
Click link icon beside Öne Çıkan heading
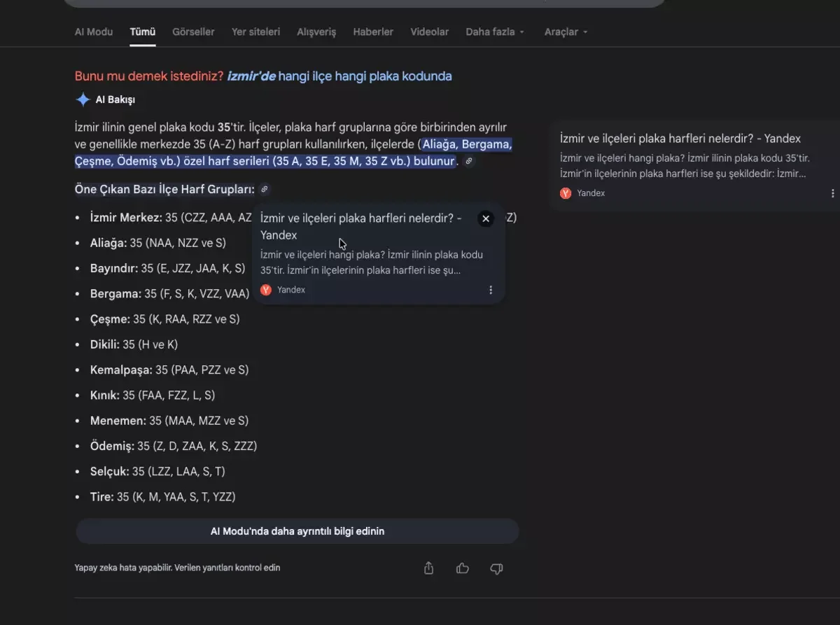264,189
